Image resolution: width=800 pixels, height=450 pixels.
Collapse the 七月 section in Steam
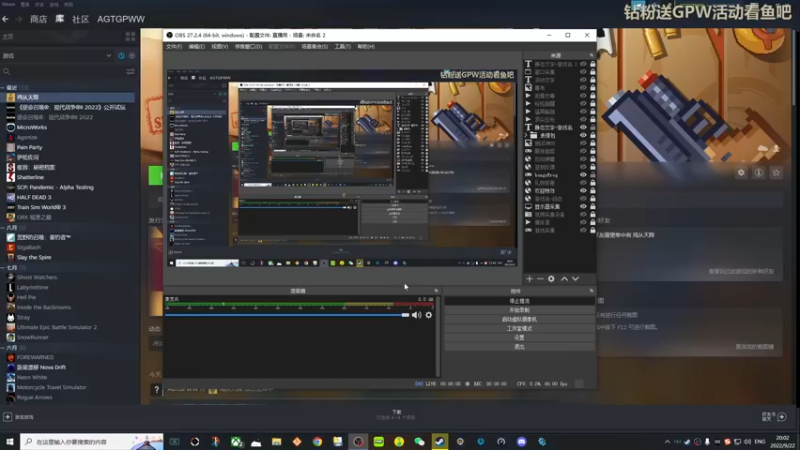[4, 267]
